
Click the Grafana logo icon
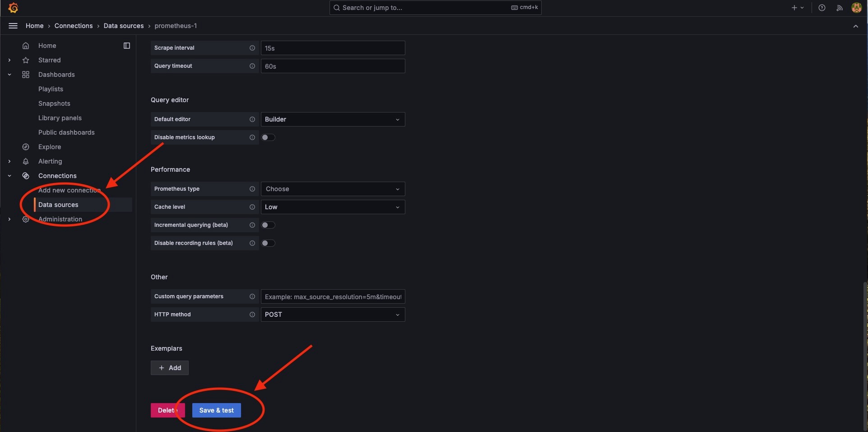coord(13,8)
